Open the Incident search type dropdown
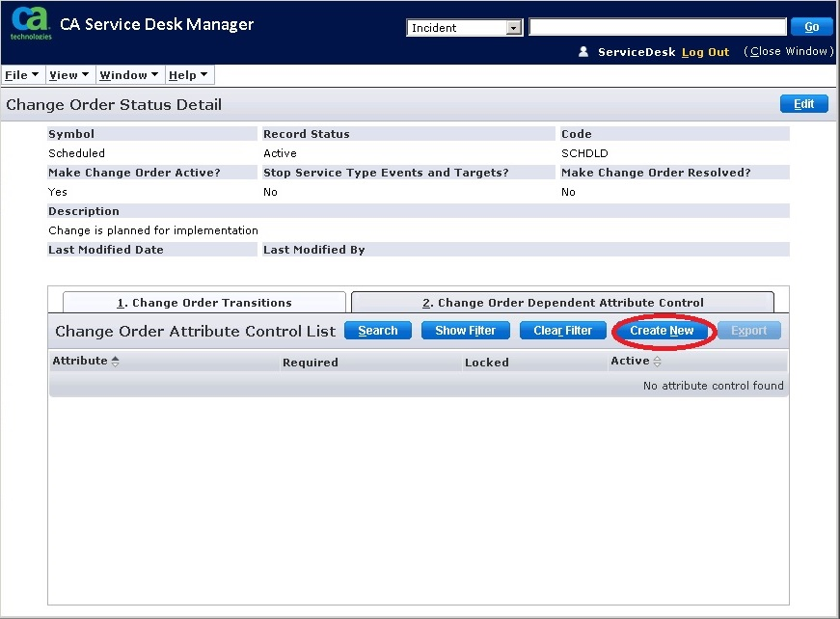The width and height of the screenshot is (840, 619). point(513,28)
